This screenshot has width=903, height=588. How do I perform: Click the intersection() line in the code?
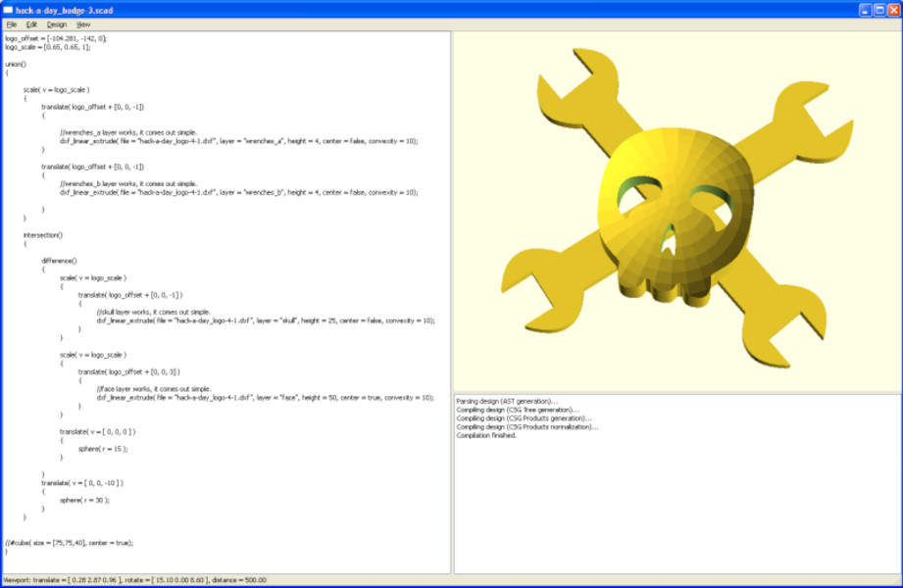[43, 235]
